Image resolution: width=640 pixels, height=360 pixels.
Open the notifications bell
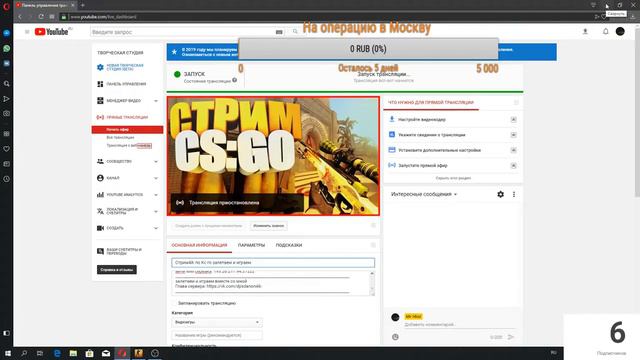tap(606, 31)
